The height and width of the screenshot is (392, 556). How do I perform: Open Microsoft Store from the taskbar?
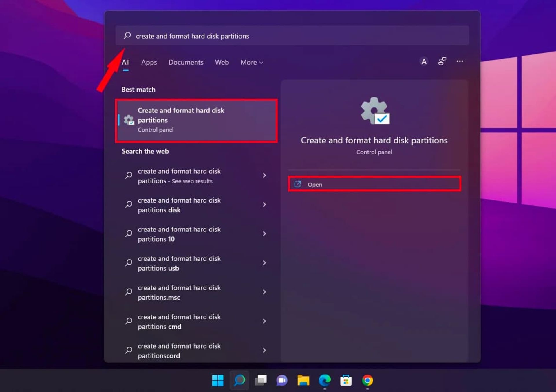(x=346, y=380)
